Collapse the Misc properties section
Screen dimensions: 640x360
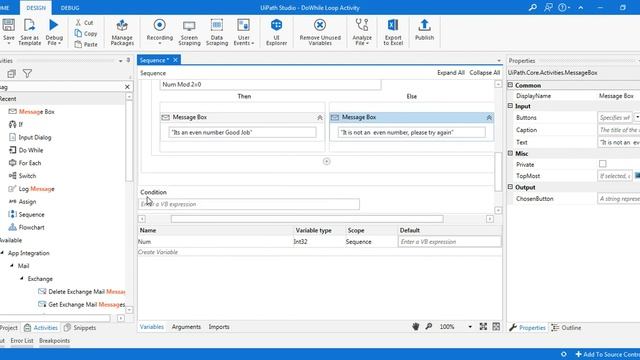point(510,153)
